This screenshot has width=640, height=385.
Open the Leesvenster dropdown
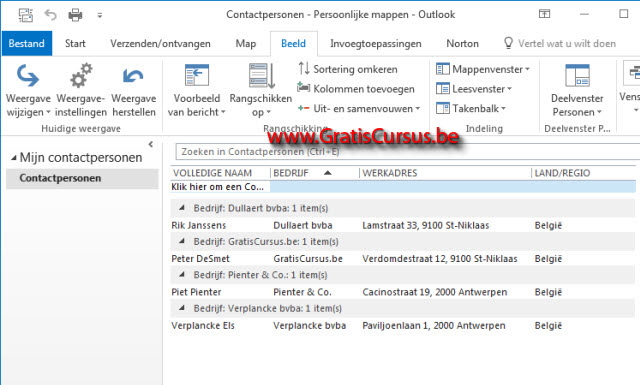click(474, 89)
